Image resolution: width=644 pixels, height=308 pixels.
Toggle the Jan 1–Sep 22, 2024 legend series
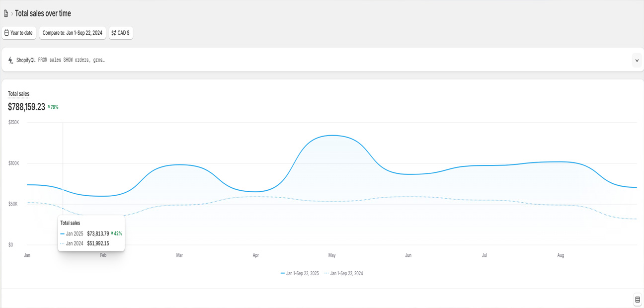click(344, 273)
